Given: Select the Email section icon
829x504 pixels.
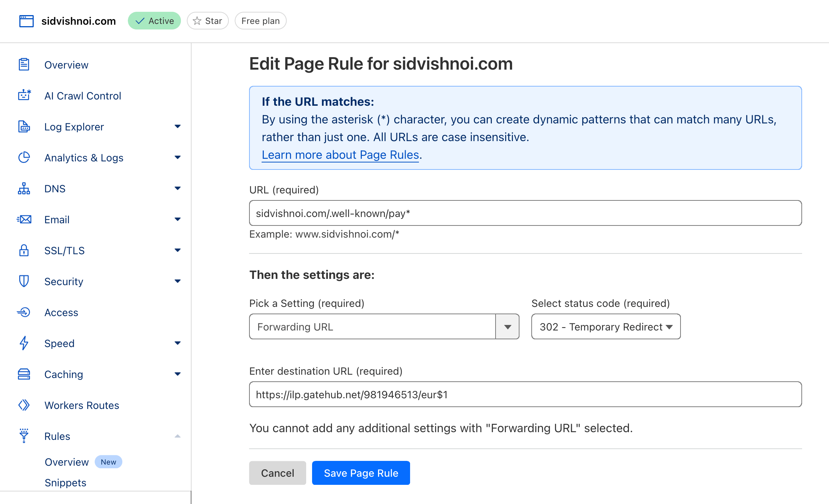Looking at the screenshot, I should pyautogui.click(x=24, y=220).
